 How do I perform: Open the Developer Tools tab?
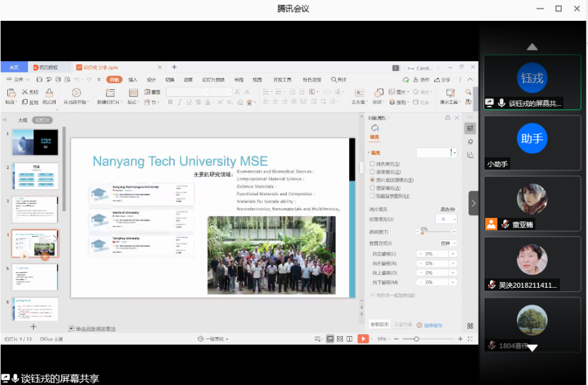point(283,80)
